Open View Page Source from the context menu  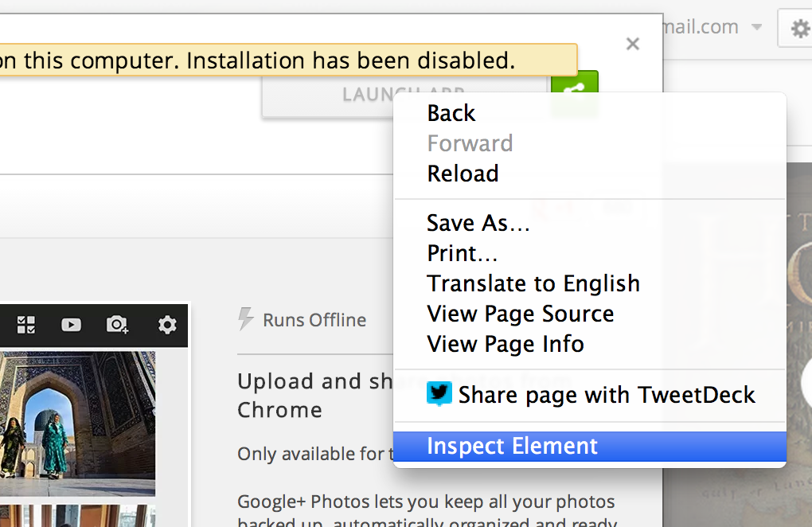click(x=520, y=314)
